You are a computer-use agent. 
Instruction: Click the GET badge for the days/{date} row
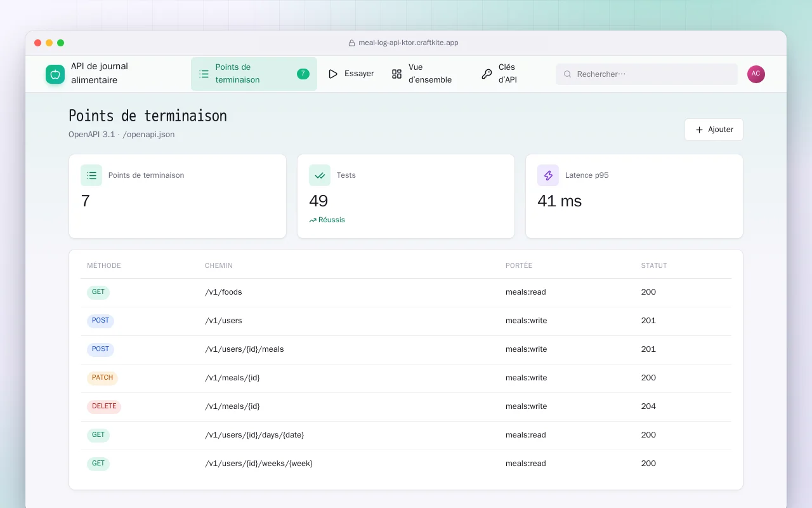coord(98,435)
